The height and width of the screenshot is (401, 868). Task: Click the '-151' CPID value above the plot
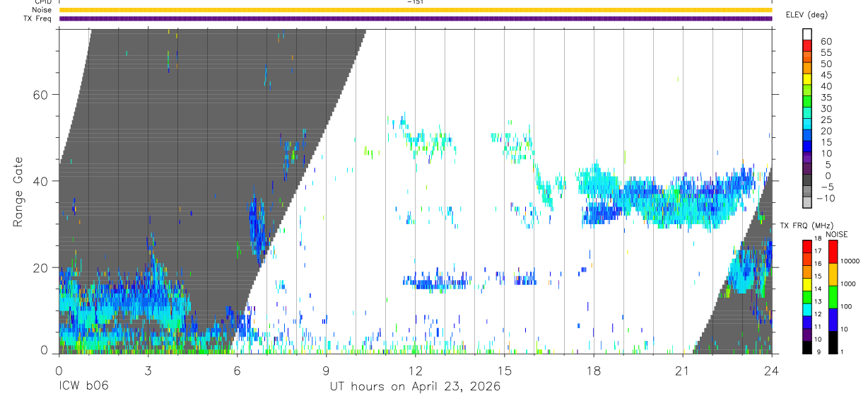coord(415,2)
